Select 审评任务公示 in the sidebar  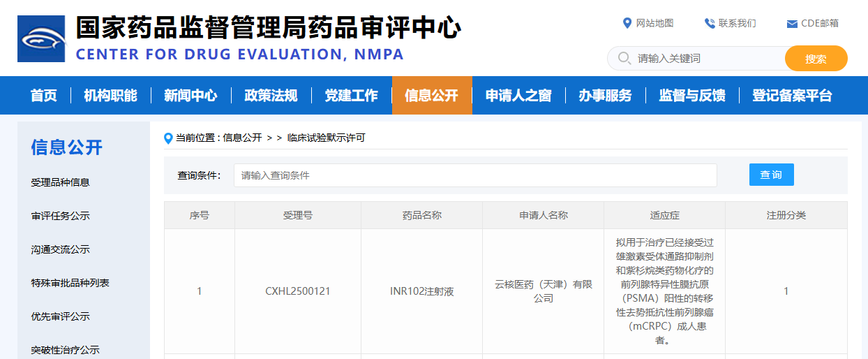[x=60, y=216]
